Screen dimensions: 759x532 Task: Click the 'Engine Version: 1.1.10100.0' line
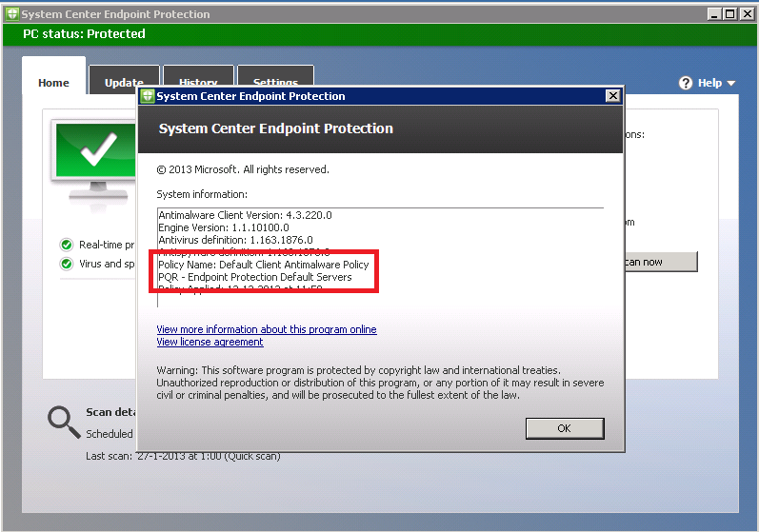pos(224,227)
